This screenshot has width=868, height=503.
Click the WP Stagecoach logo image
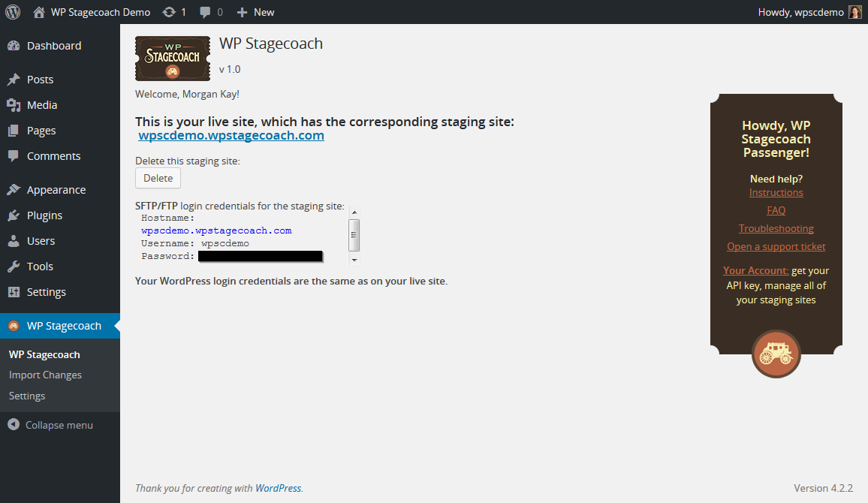173,59
